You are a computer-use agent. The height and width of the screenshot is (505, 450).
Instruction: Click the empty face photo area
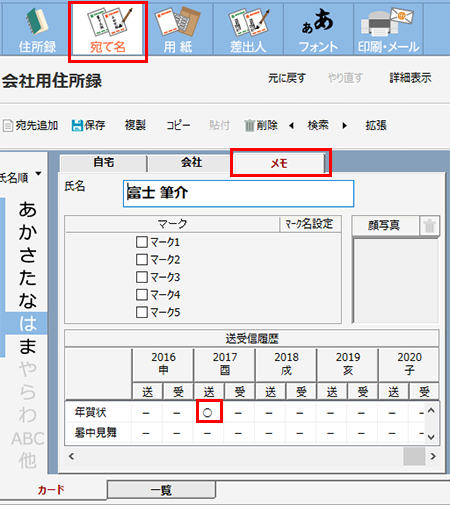[396, 280]
